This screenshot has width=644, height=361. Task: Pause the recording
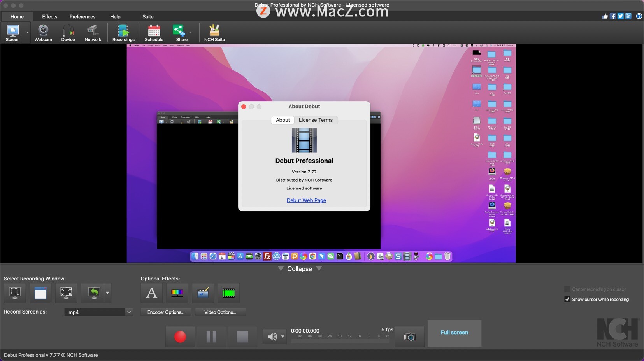pyautogui.click(x=211, y=336)
